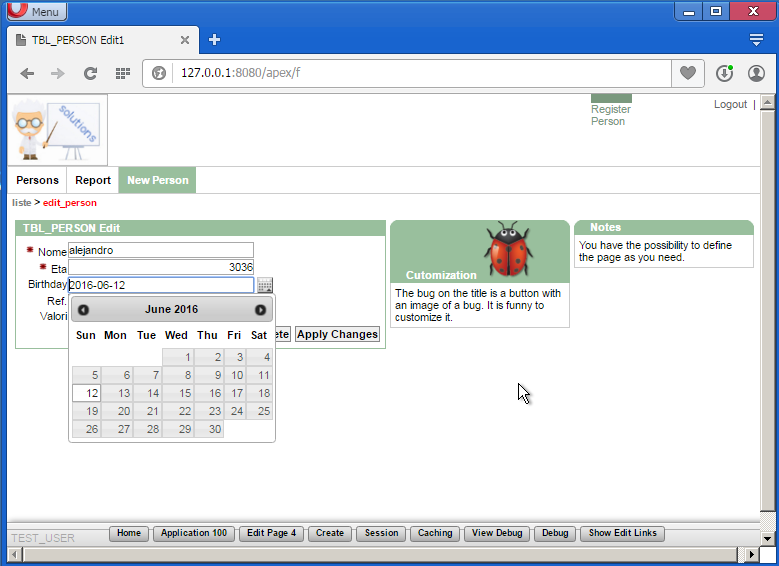779x566 pixels.
Task: Go to previous month in calendar
Action: click(84, 310)
